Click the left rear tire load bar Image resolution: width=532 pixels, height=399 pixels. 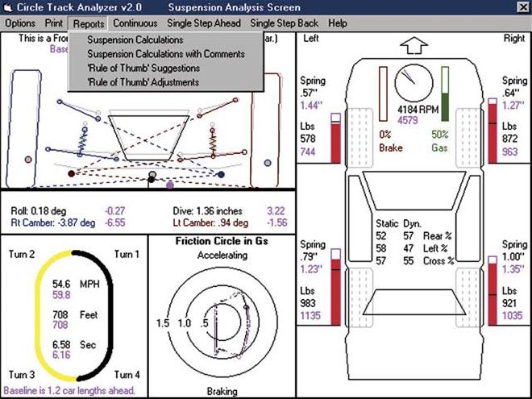(335, 287)
